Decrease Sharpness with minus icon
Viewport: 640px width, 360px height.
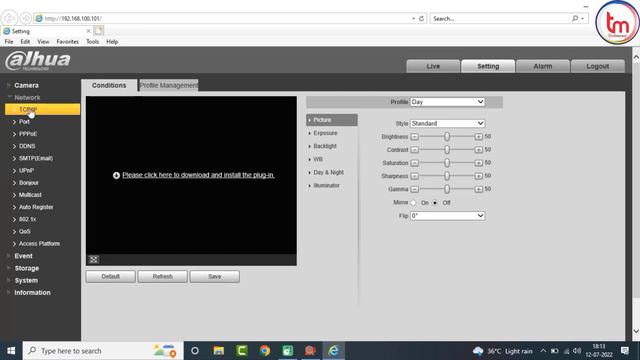pyautogui.click(x=414, y=176)
